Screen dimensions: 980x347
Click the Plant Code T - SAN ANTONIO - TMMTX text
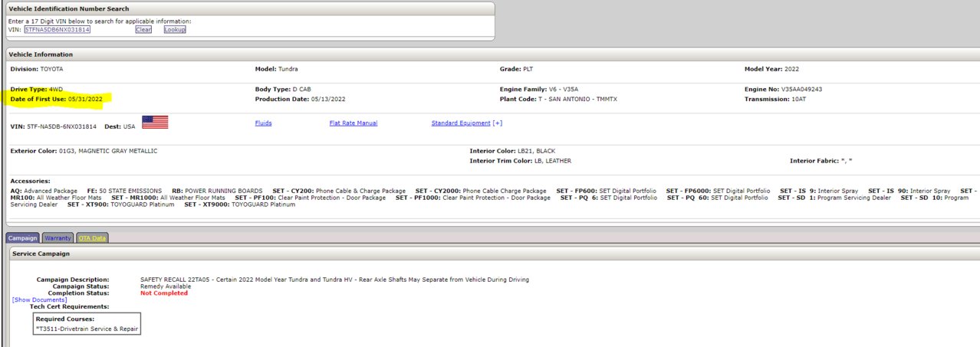[557, 100]
